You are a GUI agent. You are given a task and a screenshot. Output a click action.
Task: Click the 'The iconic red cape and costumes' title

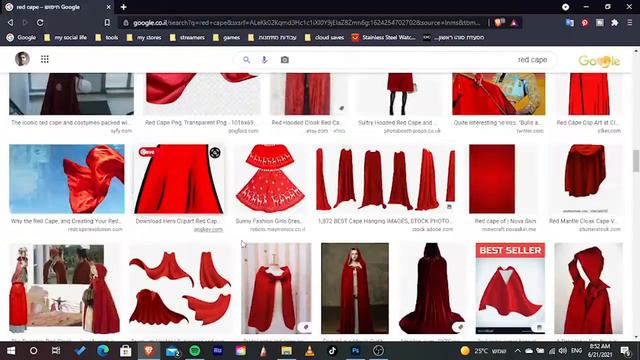click(x=71, y=122)
